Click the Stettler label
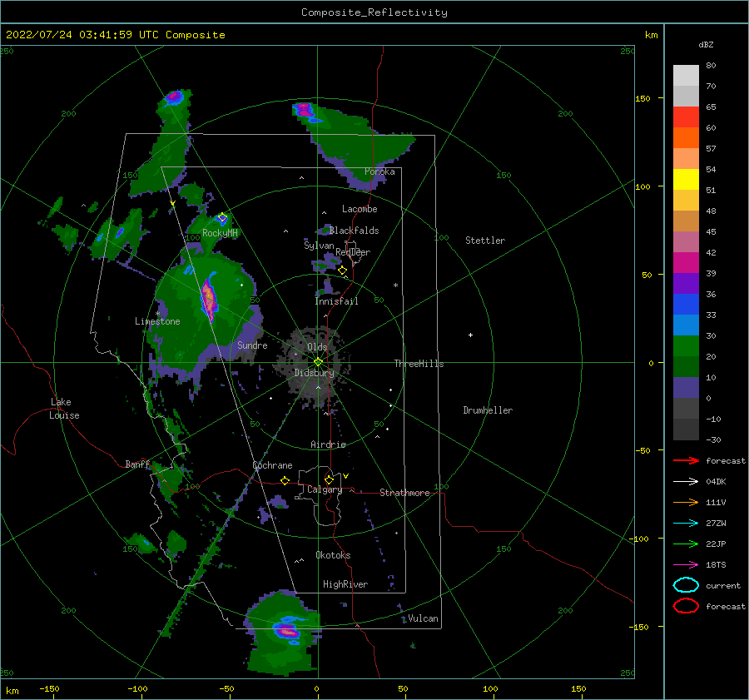The image size is (749, 700). 485,241
